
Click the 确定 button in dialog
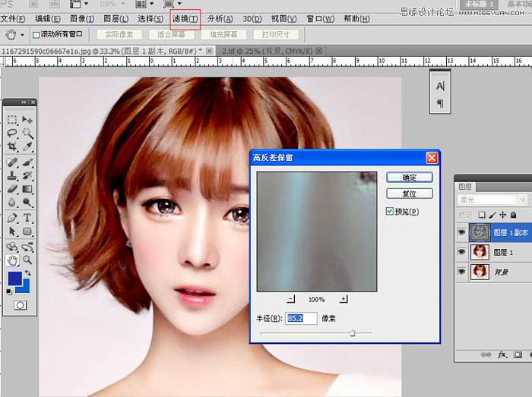coord(409,177)
